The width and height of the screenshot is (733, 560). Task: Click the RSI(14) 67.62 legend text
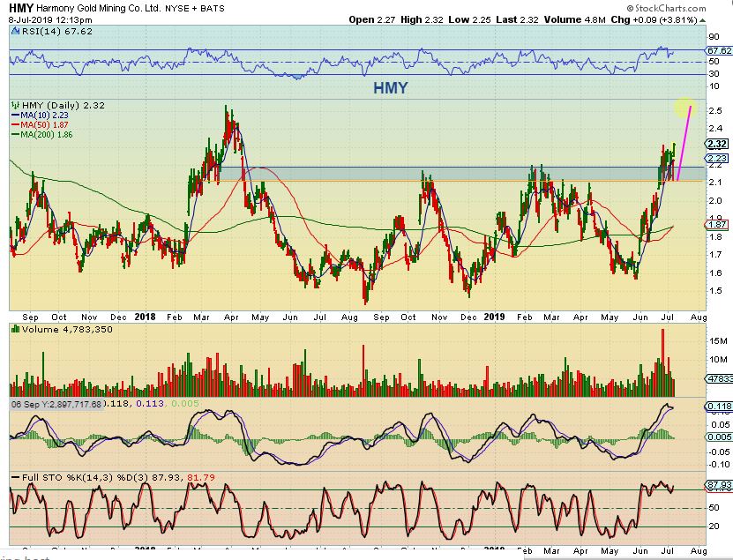click(56, 32)
